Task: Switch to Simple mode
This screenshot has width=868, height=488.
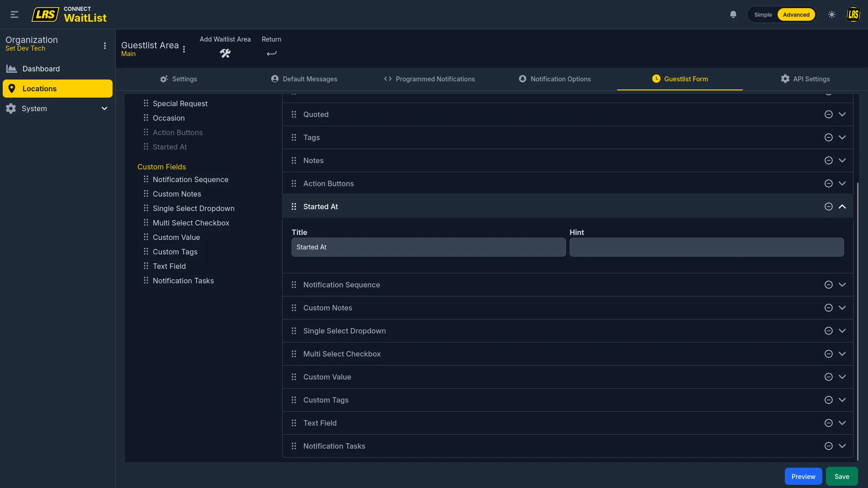Action: click(x=763, y=15)
